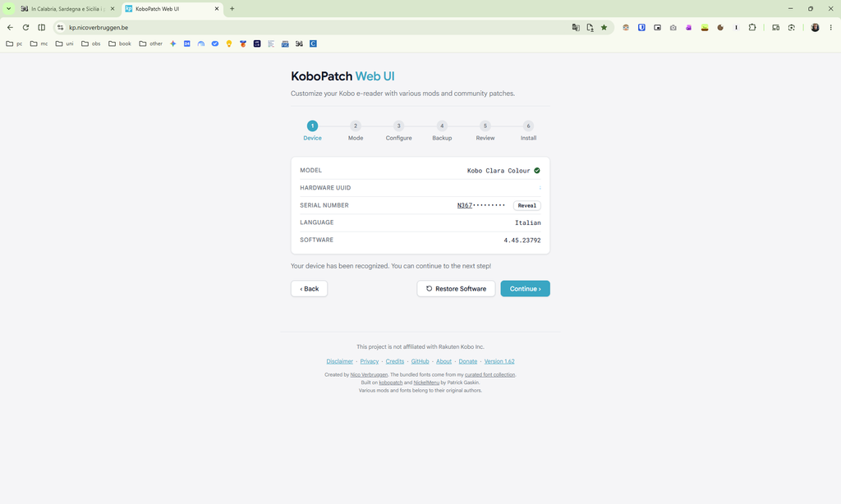The image size is (841, 504).
Task: Open the 'book' bookmarks folder
Action: point(120,44)
